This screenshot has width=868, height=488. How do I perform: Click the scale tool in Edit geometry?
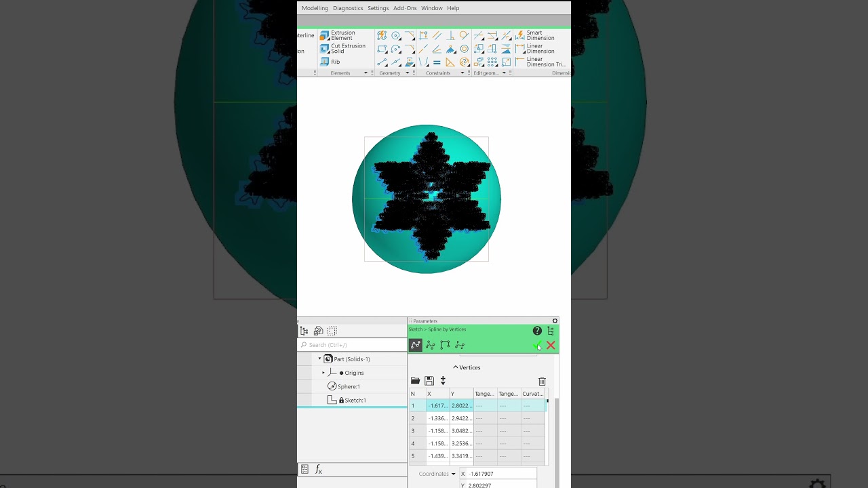(x=506, y=62)
